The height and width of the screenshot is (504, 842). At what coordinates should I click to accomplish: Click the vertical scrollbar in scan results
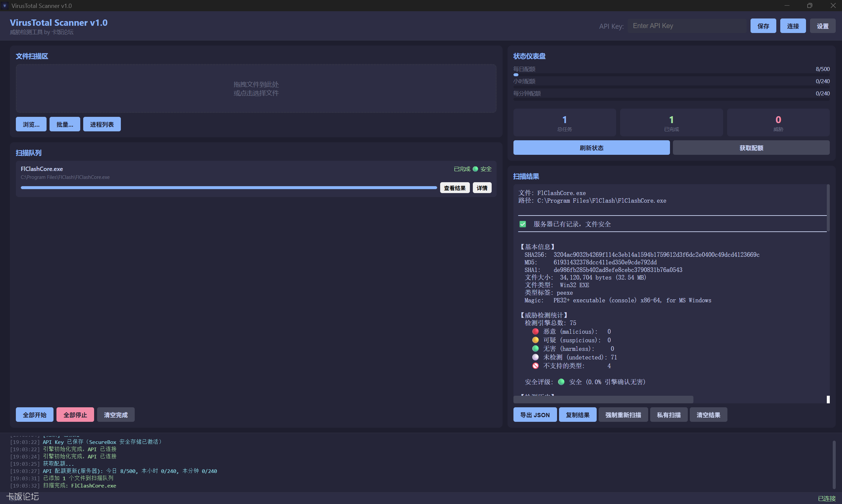tap(828, 208)
